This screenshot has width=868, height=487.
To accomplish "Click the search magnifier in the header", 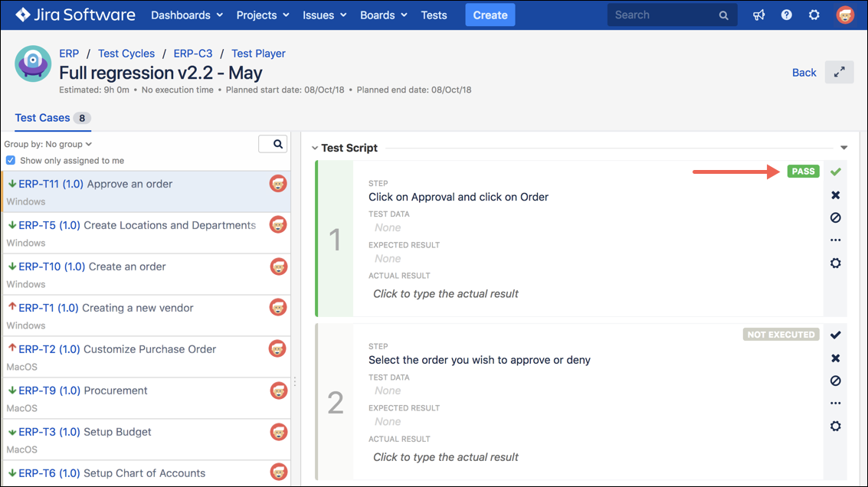I will (723, 15).
